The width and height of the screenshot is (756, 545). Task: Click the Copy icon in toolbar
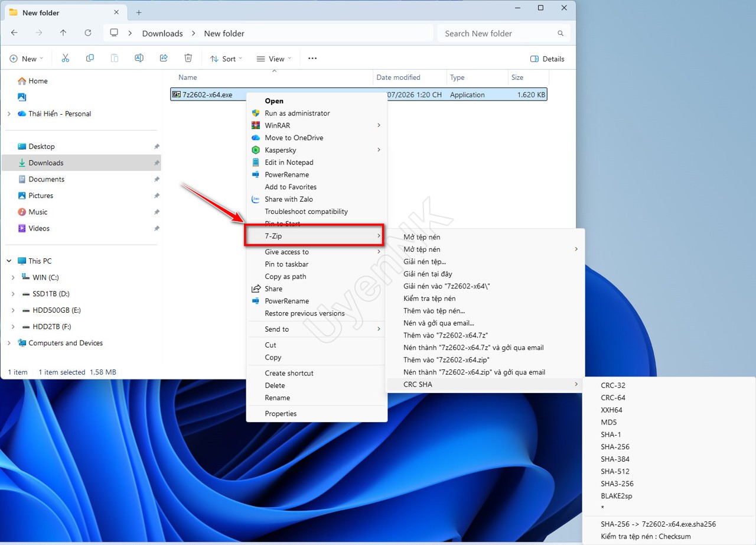(x=90, y=58)
